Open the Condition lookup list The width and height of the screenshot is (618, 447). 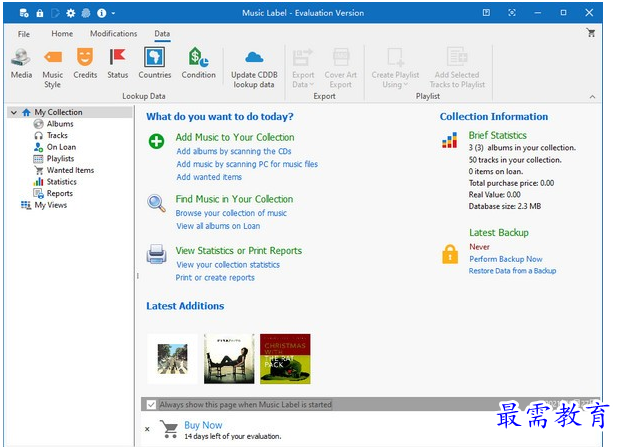tap(198, 63)
